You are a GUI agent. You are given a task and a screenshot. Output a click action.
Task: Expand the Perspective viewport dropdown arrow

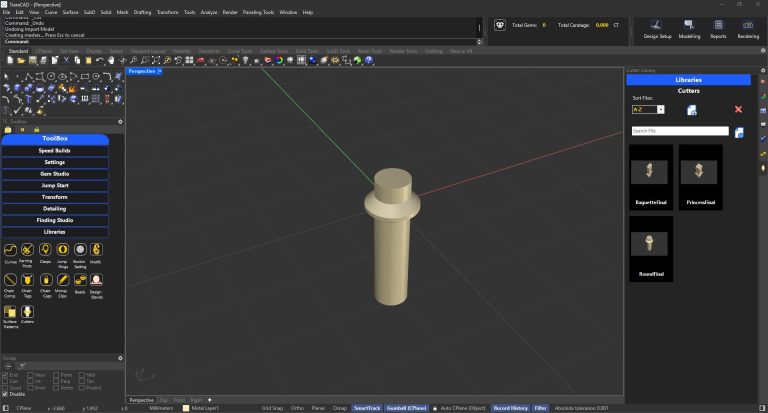pos(159,71)
